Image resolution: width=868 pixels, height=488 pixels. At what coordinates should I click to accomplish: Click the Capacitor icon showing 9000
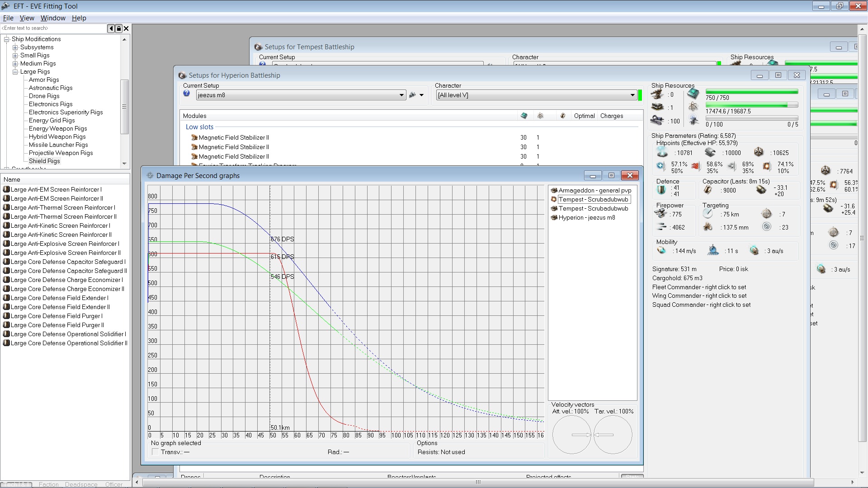pos(708,190)
